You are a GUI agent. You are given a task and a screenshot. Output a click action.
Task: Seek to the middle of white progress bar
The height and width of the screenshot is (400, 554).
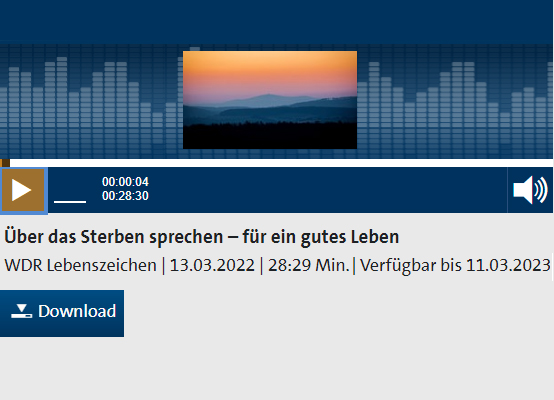pyautogui.click(x=277, y=163)
